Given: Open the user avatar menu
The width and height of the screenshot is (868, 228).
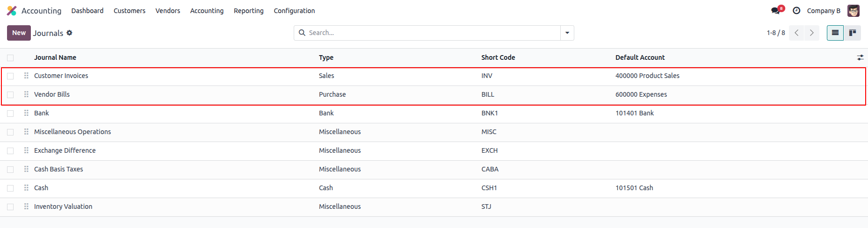Looking at the screenshot, I should point(854,11).
